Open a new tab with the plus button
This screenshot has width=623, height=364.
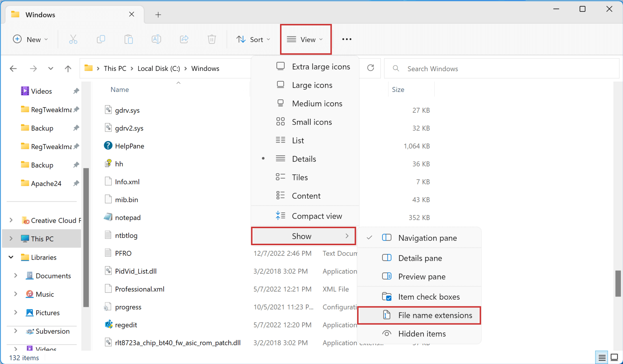(158, 14)
